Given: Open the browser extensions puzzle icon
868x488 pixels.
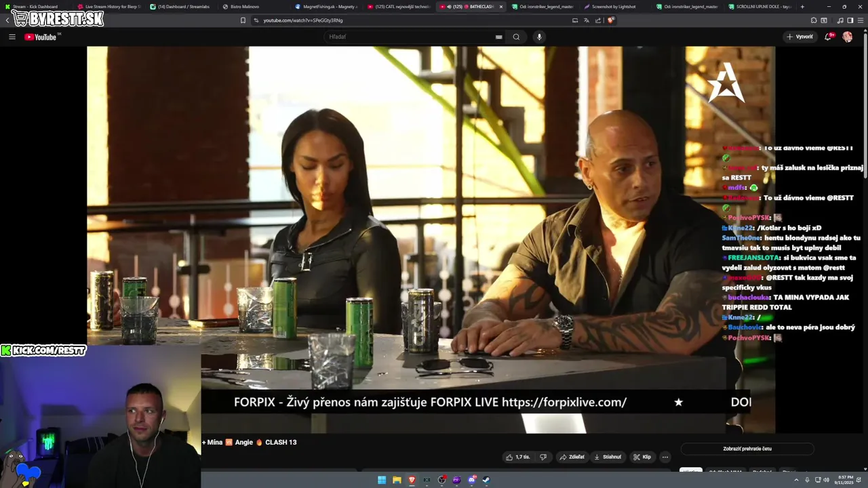Looking at the screenshot, I should [x=814, y=20].
